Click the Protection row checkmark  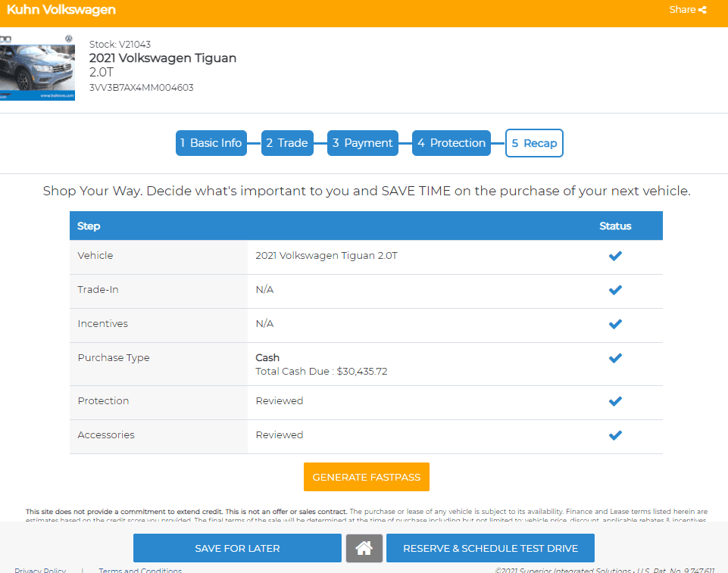coord(615,401)
